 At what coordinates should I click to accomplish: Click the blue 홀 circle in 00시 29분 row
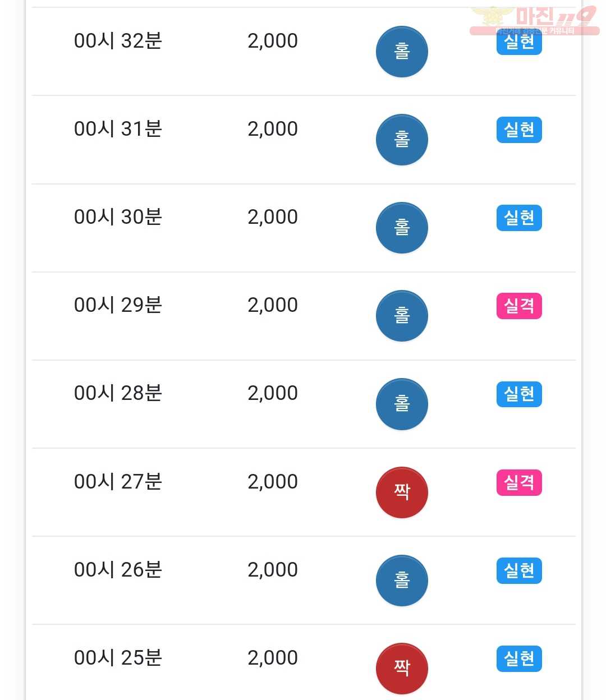point(402,316)
